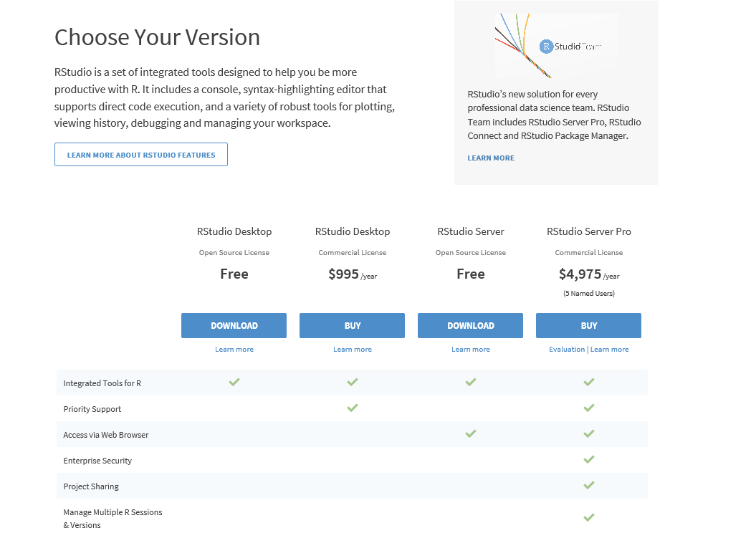Click Enterprise Security checkmark for Server Pro
Screen dimensions: 756x533
(588, 459)
